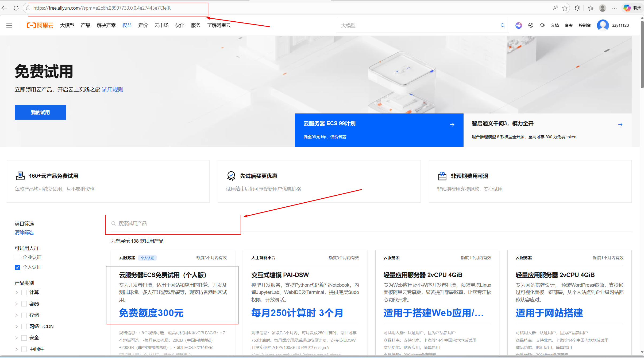Click the browser refresh icon
The image size is (644, 358).
tap(16, 8)
